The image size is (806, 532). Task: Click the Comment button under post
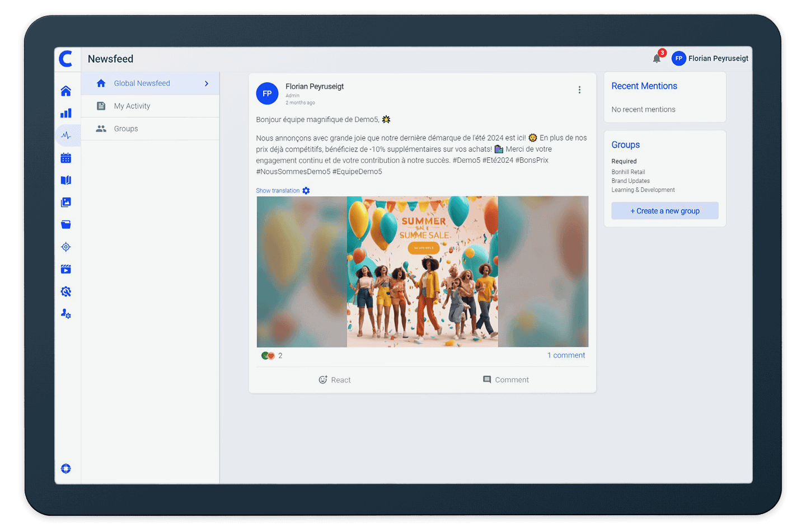pos(505,380)
